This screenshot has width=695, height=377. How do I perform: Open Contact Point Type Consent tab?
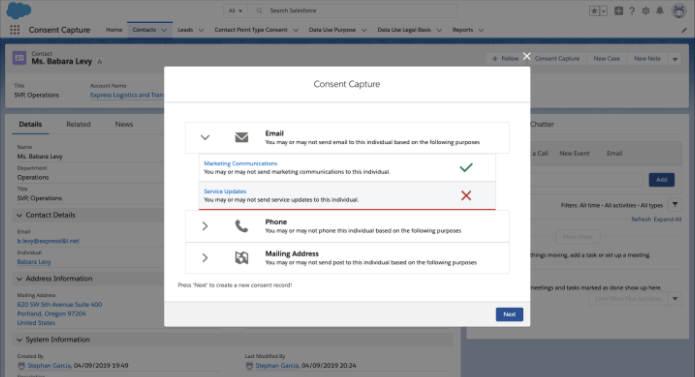click(x=251, y=30)
